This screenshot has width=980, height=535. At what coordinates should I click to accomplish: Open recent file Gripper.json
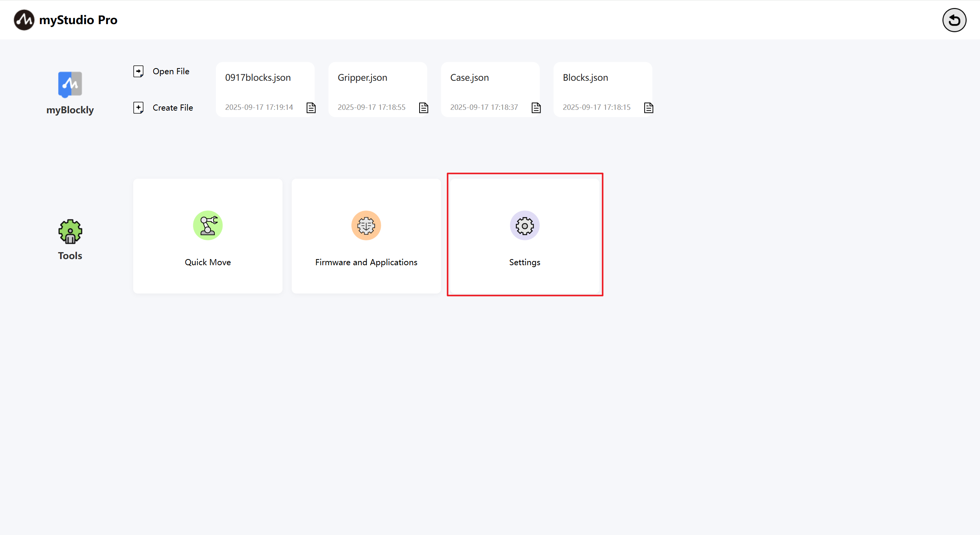362,78
